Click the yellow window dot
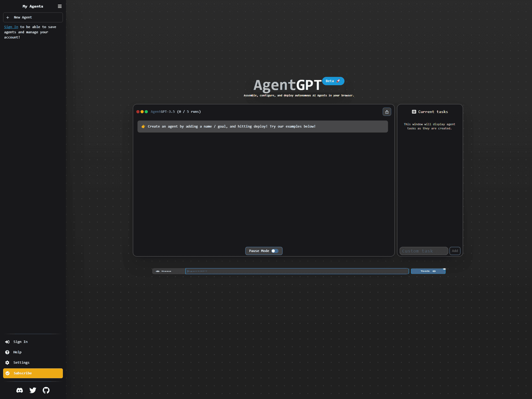Viewport: 532px width, 399px height. pos(142,112)
